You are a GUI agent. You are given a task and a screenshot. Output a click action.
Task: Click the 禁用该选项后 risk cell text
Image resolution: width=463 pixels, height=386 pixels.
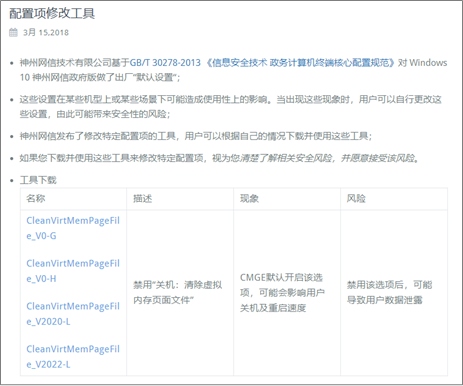coord(389,292)
